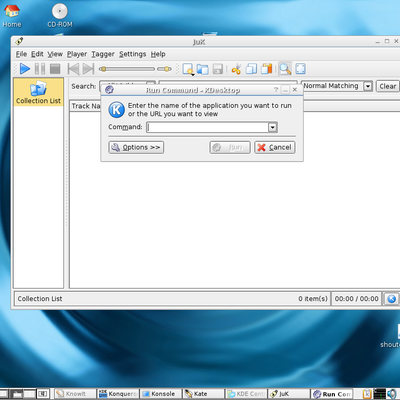The width and height of the screenshot is (400, 400).
Task: Click the 00:00 / 00:00 time display
Action: tap(356, 299)
